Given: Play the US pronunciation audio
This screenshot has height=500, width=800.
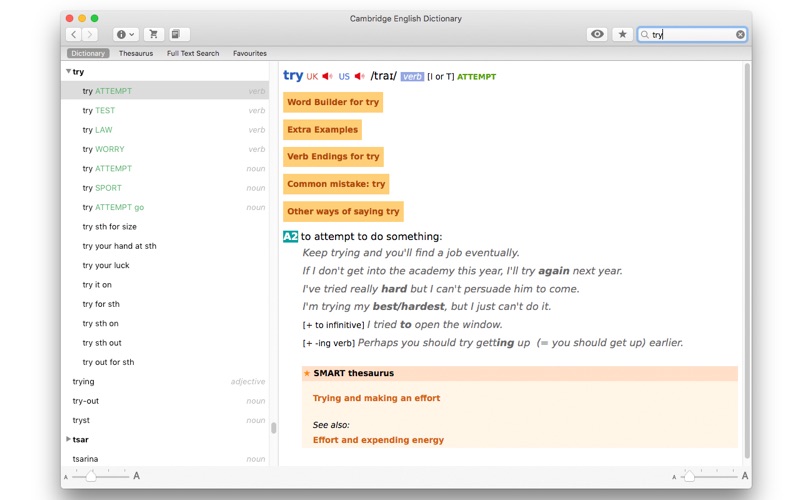Looking at the screenshot, I should tap(360, 77).
